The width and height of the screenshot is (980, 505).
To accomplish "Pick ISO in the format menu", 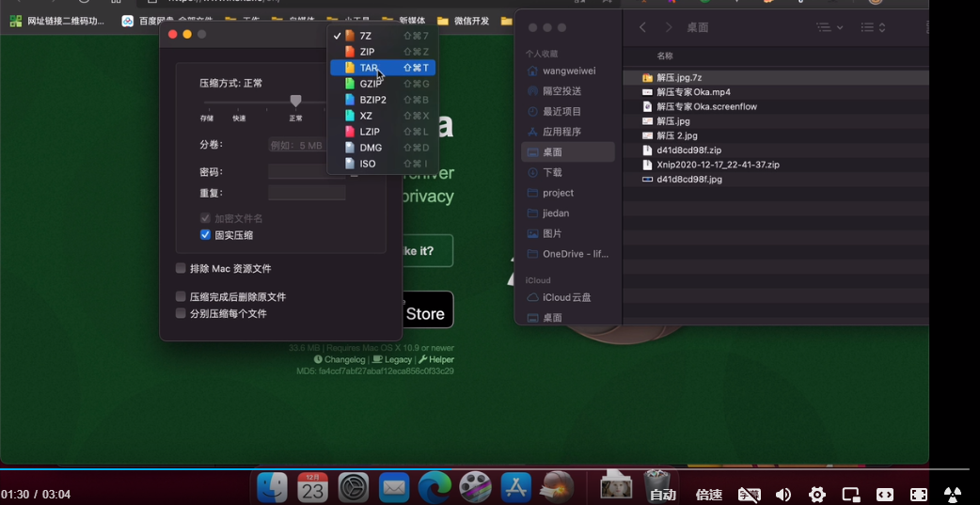I will tap(383, 164).
